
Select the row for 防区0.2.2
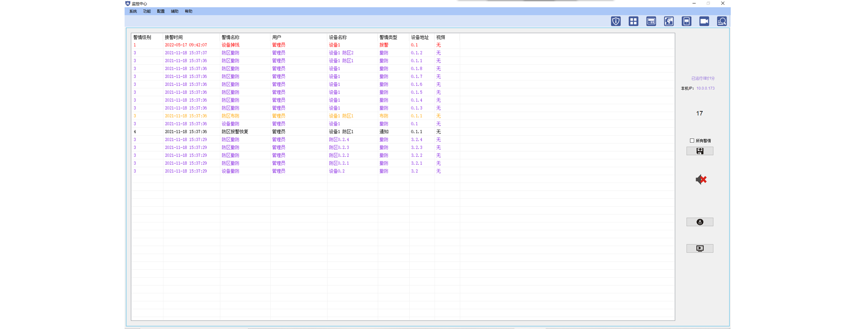pyautogui.click(x=403, y=155)
